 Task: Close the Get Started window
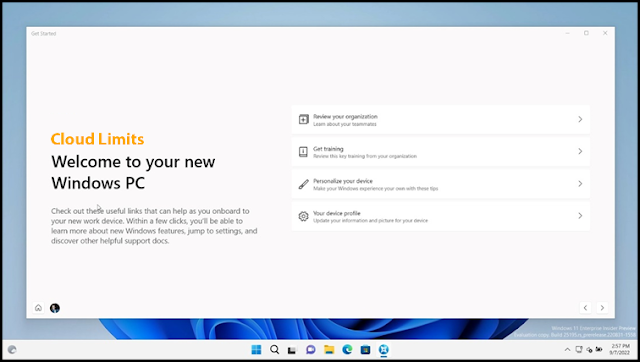point(605,33)
